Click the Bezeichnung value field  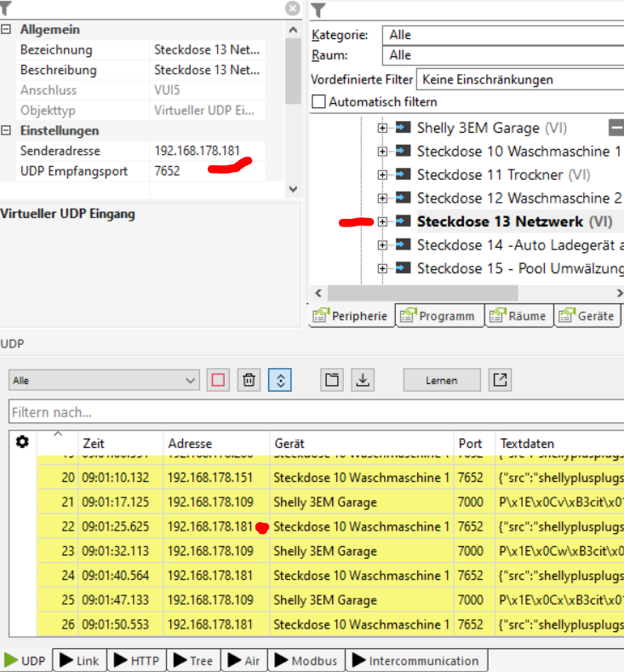(x=207, y=49)
